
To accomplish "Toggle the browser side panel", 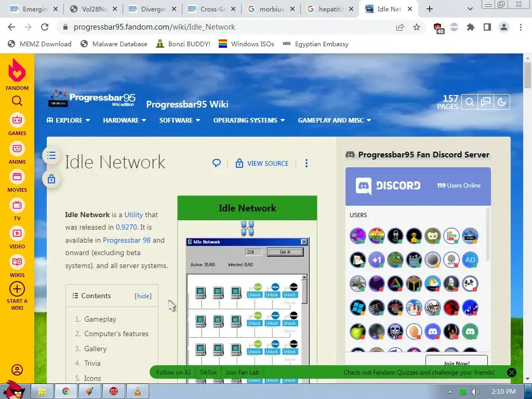I will coord(487,27).
